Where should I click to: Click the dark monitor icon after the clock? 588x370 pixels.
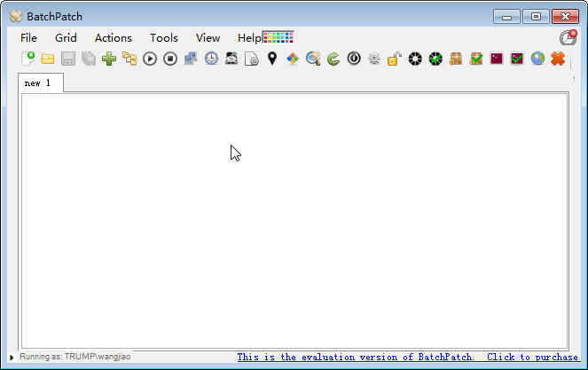(x=231, y=59)
